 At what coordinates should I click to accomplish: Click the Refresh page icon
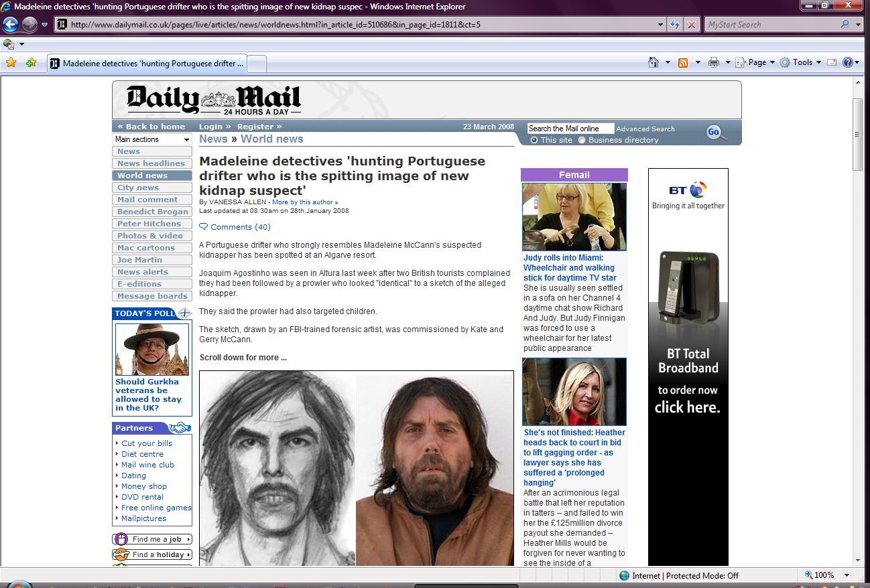(676, 25)
